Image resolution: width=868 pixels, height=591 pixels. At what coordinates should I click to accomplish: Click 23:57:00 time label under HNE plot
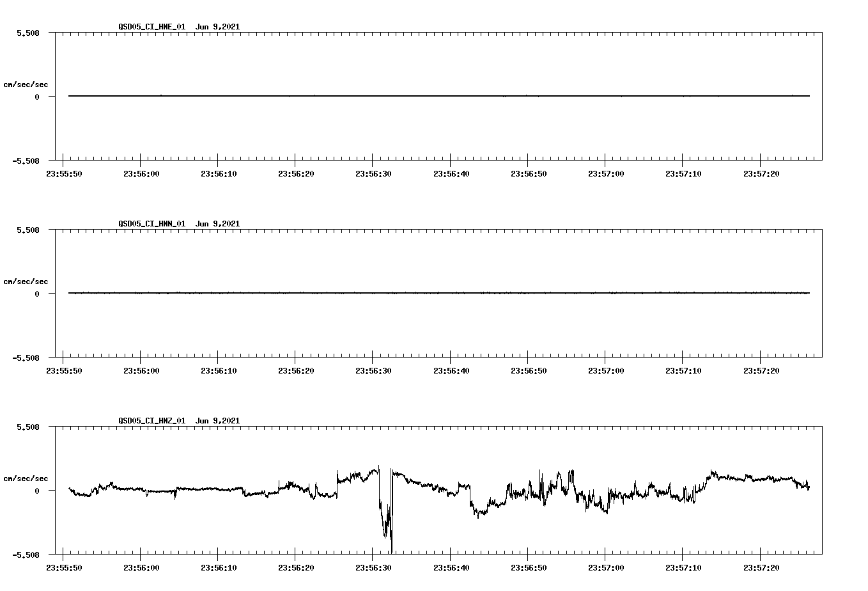click(x=605, y=173)
